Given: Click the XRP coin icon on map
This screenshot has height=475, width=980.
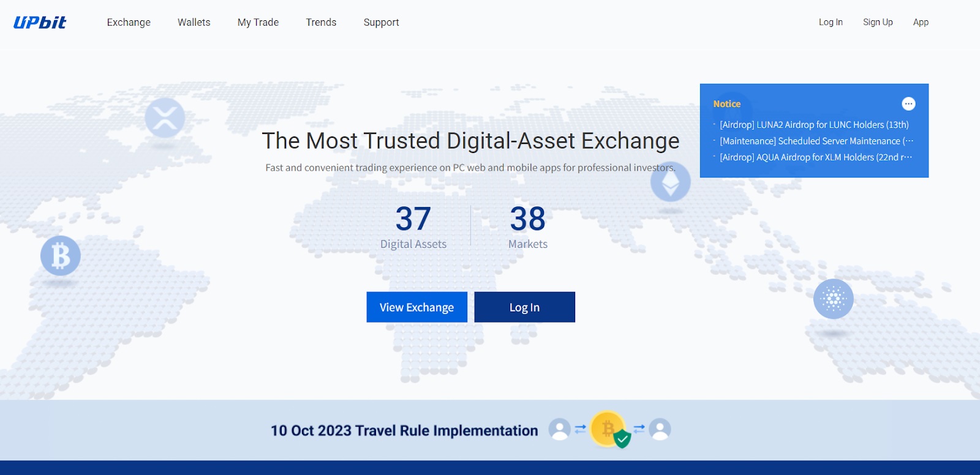Looking at the screenshot, I should pos(165,118).
